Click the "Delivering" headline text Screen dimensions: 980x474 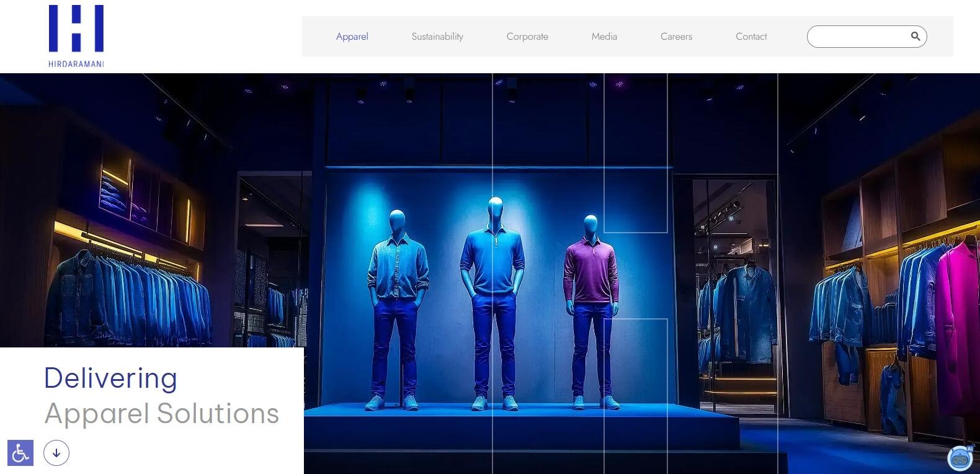[x=110, y=378]
